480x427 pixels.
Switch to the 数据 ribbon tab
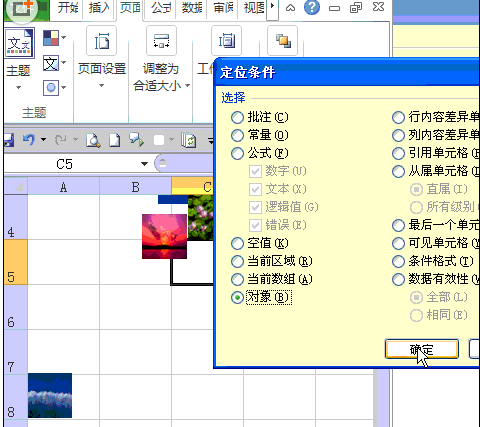pos(192,8)
